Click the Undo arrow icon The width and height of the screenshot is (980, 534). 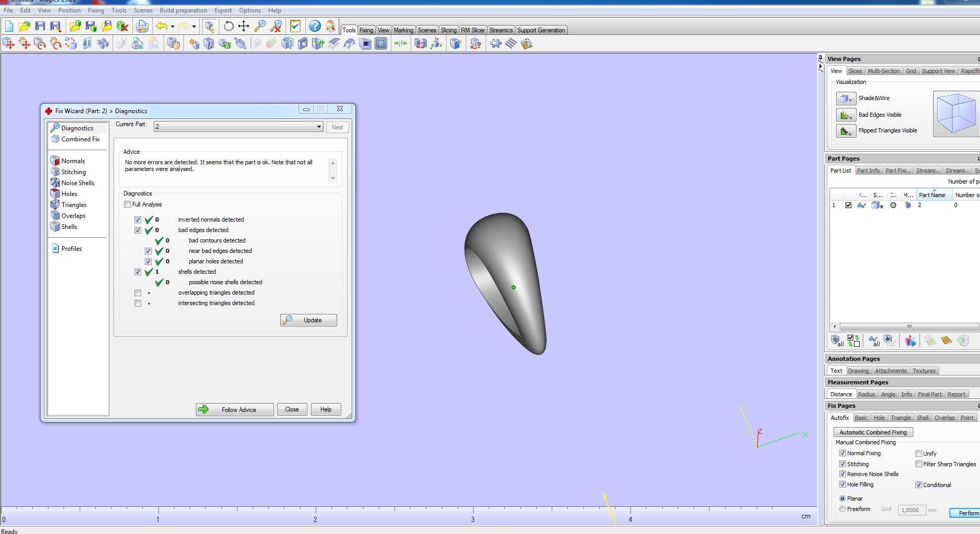point(162,26)
